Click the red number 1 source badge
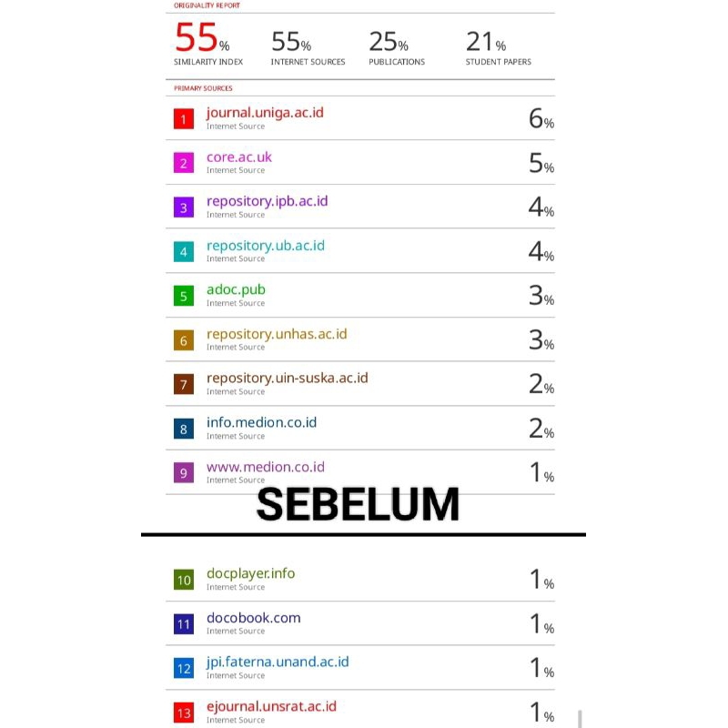The image size is (728, 728). (184, 119)
